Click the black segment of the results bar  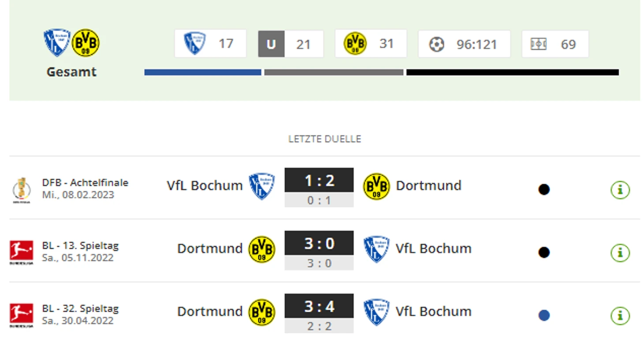(x=512, y=72)
